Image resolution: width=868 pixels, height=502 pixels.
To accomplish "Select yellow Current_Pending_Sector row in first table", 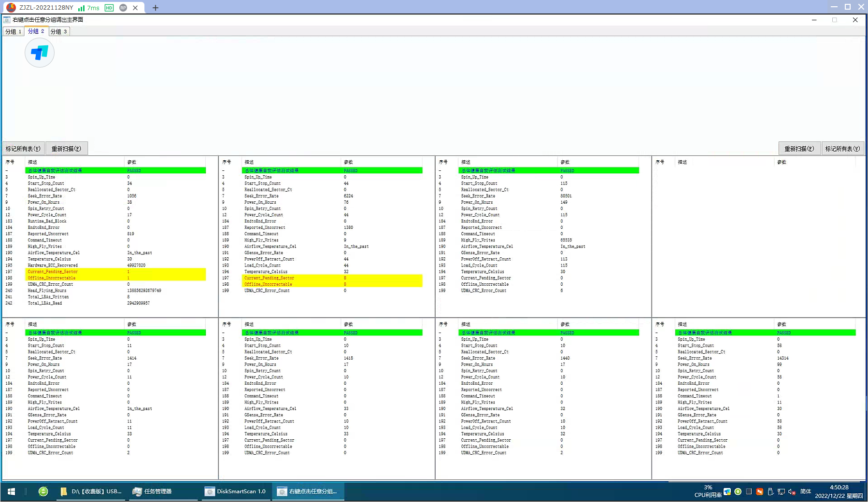I will click(115, 272).
